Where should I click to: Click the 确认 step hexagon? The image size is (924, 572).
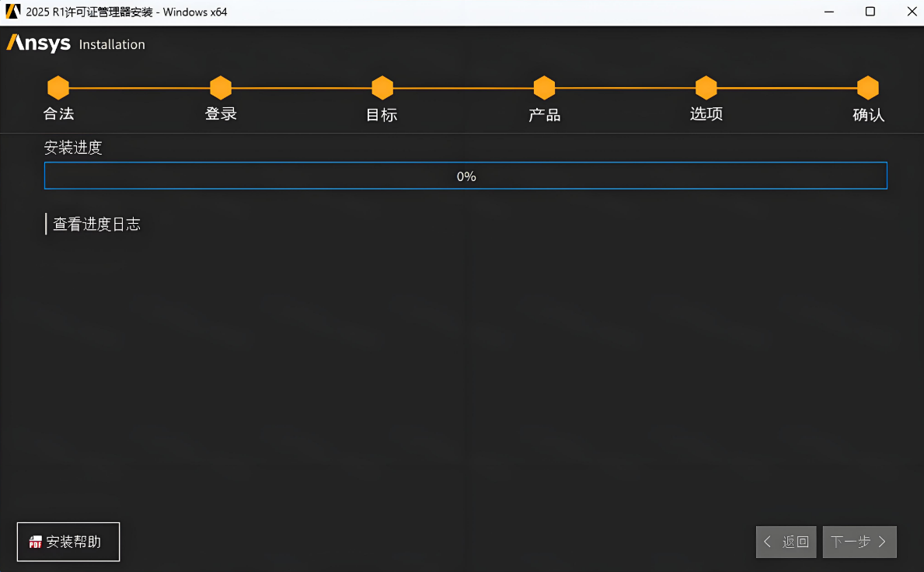pos(868,88)
